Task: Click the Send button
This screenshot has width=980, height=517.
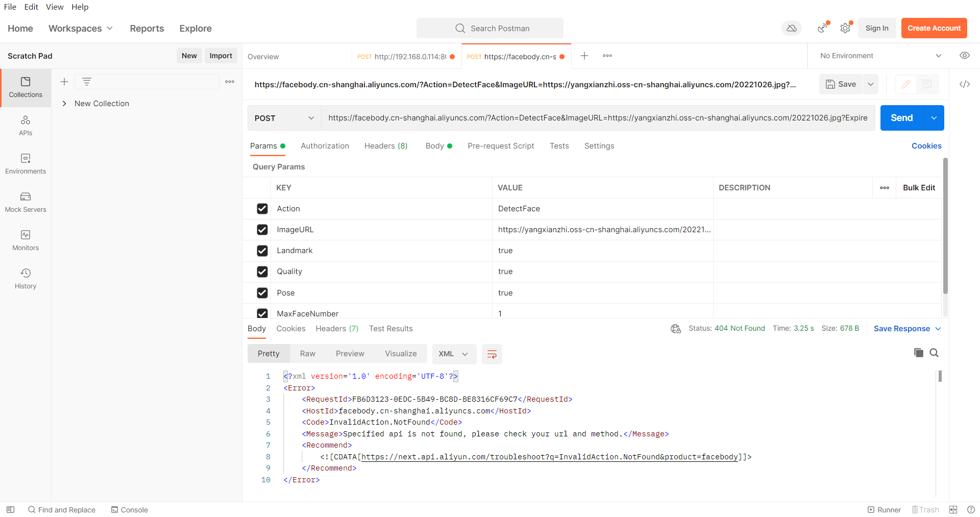Action: 901,118
